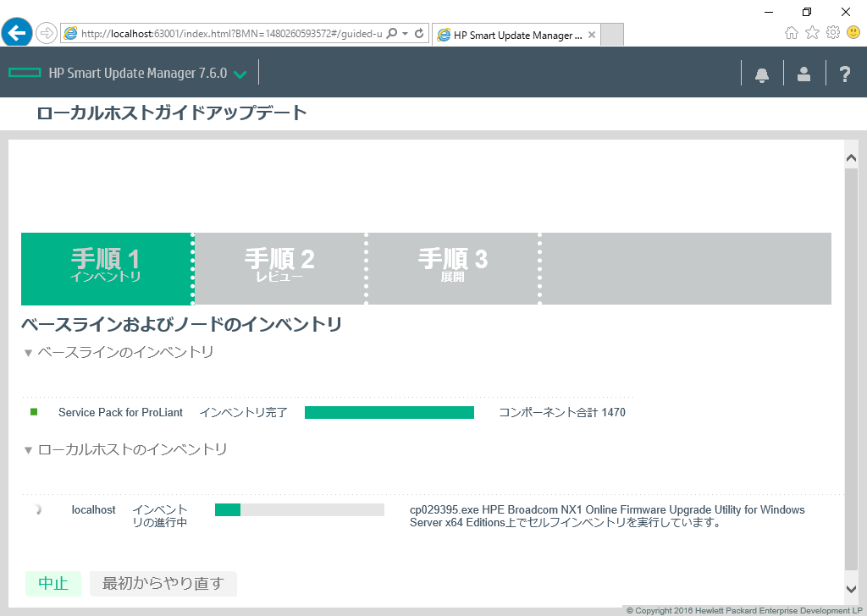
Task: Select the HP Smart Update Manager browser tab
Action: (516, 35)
